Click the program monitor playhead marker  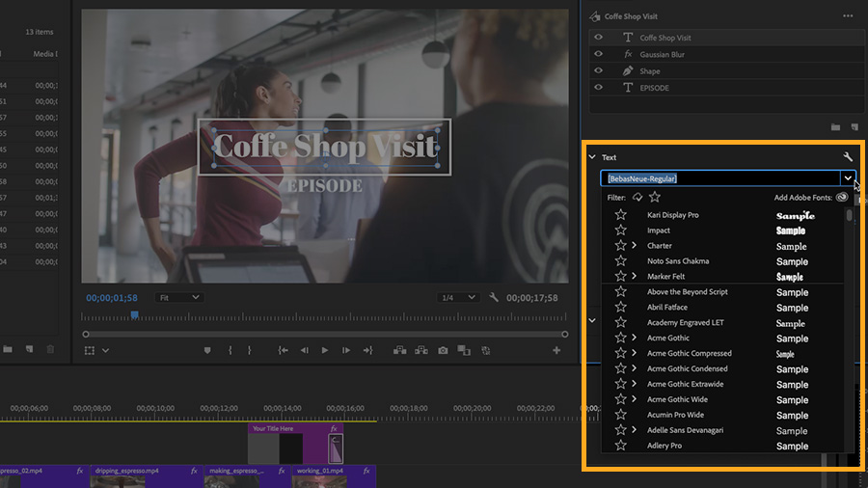pyautogui.click(x=134, y=314)
